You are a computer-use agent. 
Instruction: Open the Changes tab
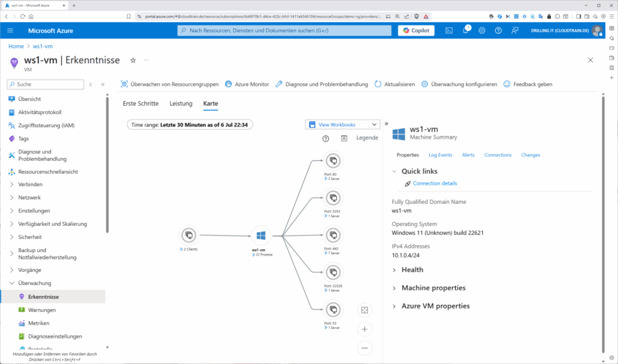tap(531, 155)
